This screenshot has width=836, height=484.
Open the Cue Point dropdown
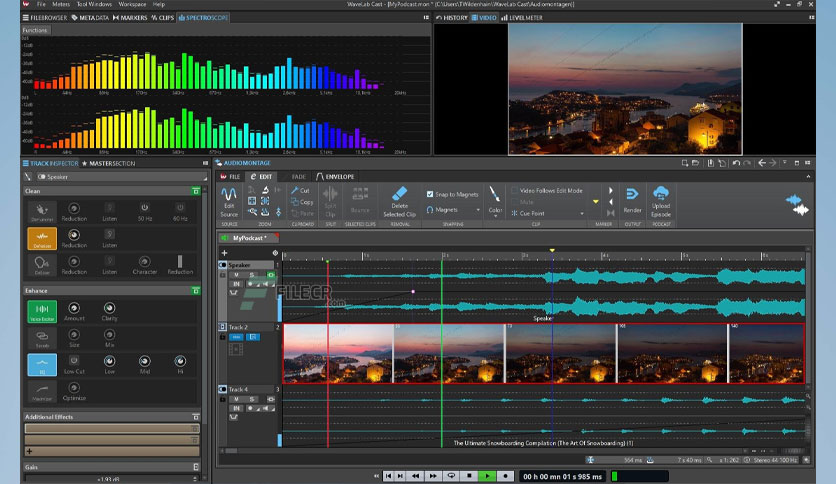[548, 213]
